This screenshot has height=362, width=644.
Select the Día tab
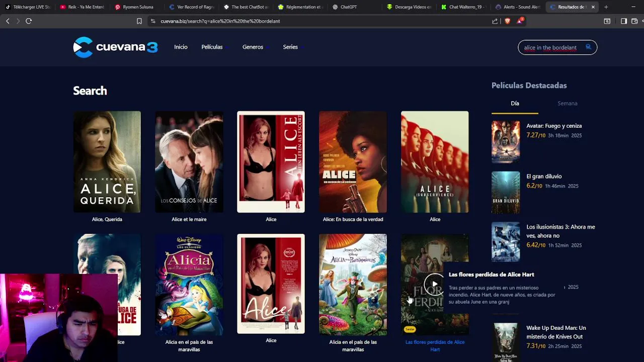click(x=515, y=103)
